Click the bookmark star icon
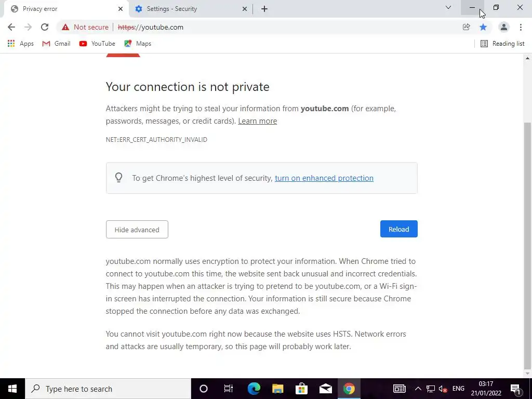 tap(483, 27)
